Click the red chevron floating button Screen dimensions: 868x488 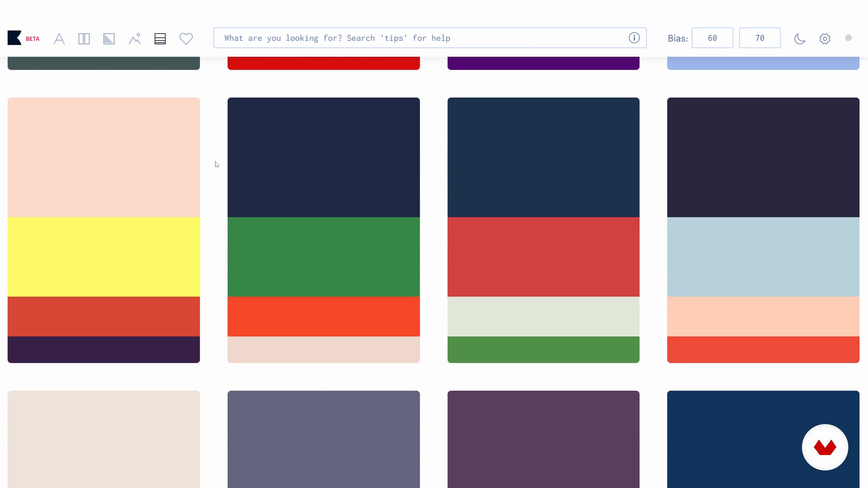[825, 447]
